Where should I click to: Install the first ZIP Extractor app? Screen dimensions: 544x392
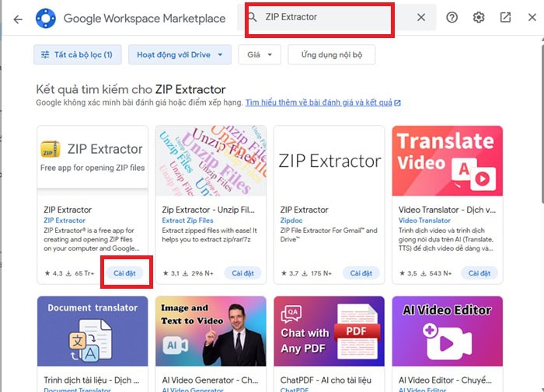coord(125,273)
